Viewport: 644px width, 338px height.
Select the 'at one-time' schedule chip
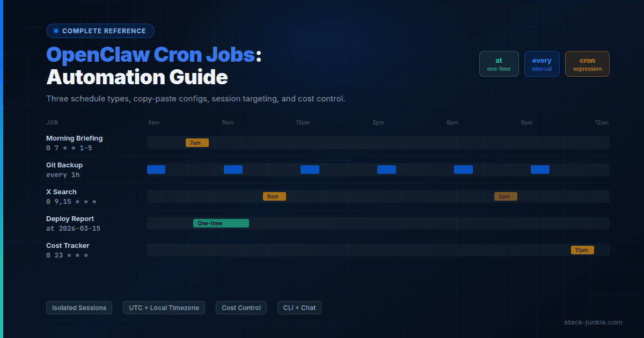(499, 64)
